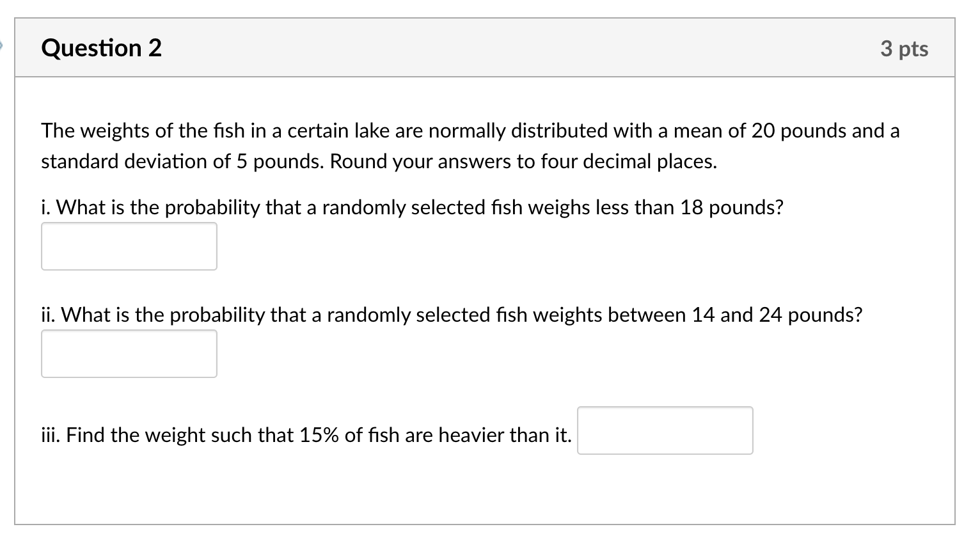The height and width of the screenshot is (552, 980).
Task: Click the part ii question text
Action: pyautogui.click(x=452, y=315)
